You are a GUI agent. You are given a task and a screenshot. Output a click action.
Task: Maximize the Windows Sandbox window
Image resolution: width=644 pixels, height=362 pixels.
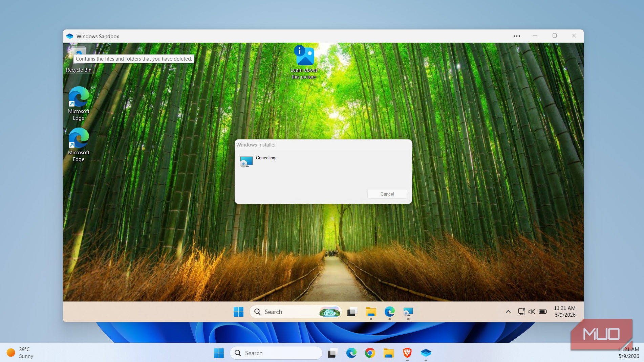click(x=555, y=36)
